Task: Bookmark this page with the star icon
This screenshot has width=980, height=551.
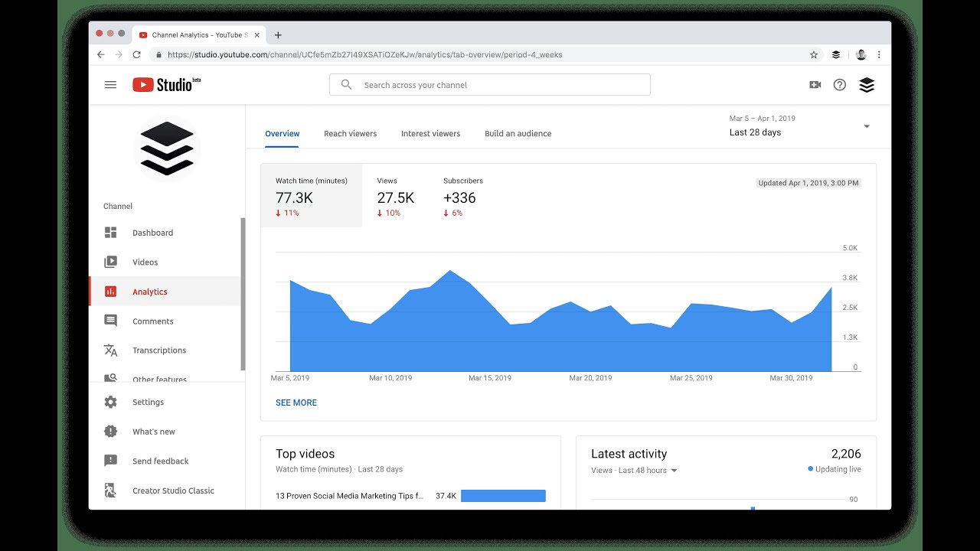Action: pyautogui.click(x=814, y=55)
